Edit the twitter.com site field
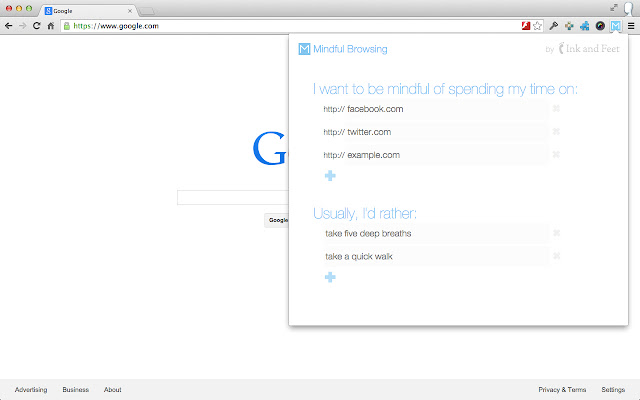Image resolution: width=640 pixels, height=400 pixels. click(447, 132)
